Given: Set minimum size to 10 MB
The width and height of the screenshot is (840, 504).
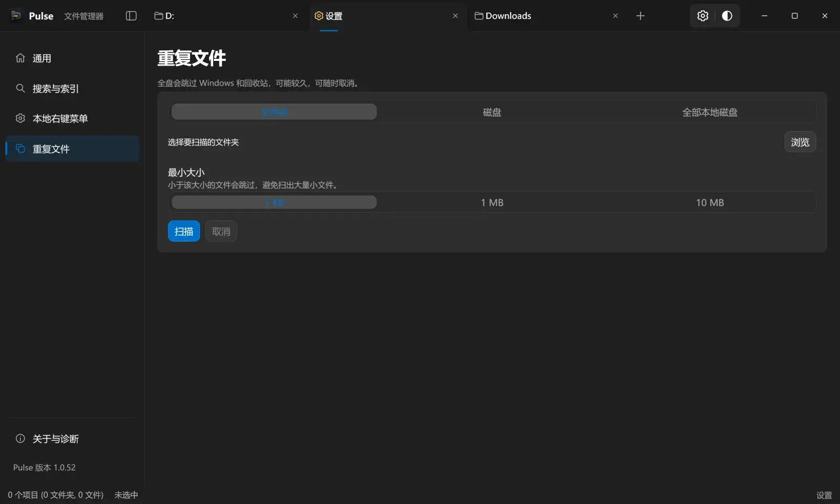Looking at the screenshot, I should pos(710,202).
